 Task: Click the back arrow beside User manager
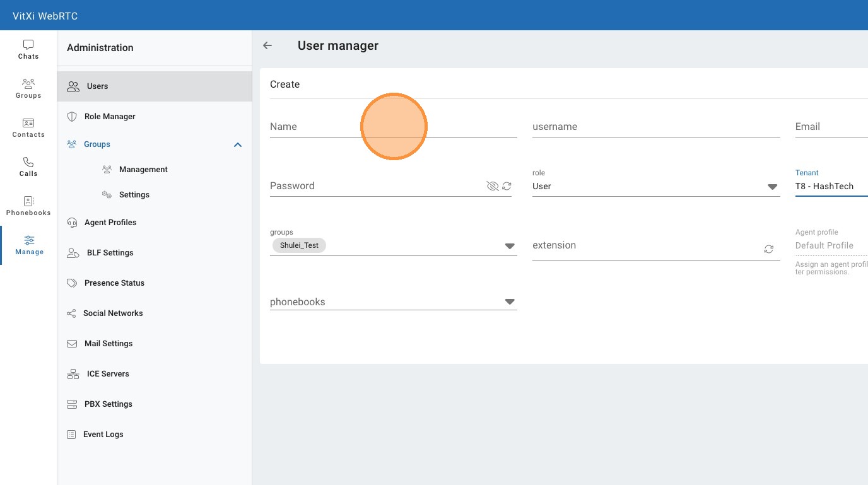[x=267, y=45]
